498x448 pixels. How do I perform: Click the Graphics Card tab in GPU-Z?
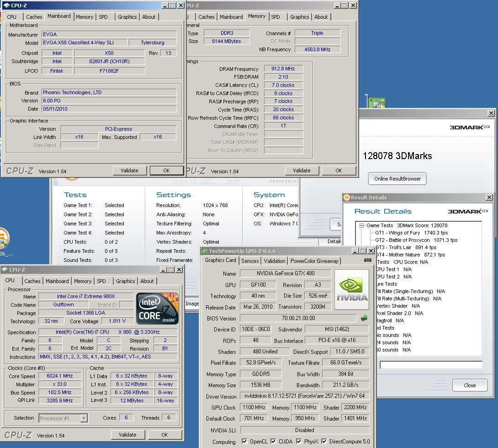(x=220, y=260)
